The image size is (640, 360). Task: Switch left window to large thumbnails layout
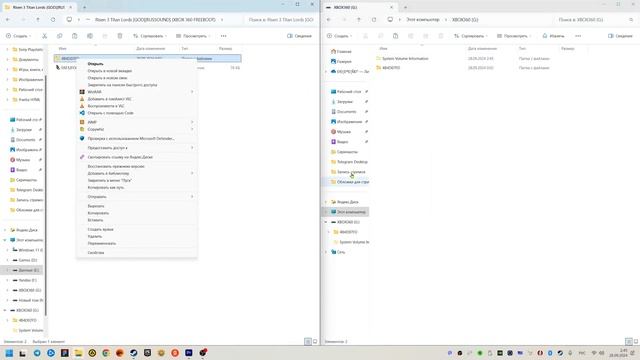(x=315, y=342)
